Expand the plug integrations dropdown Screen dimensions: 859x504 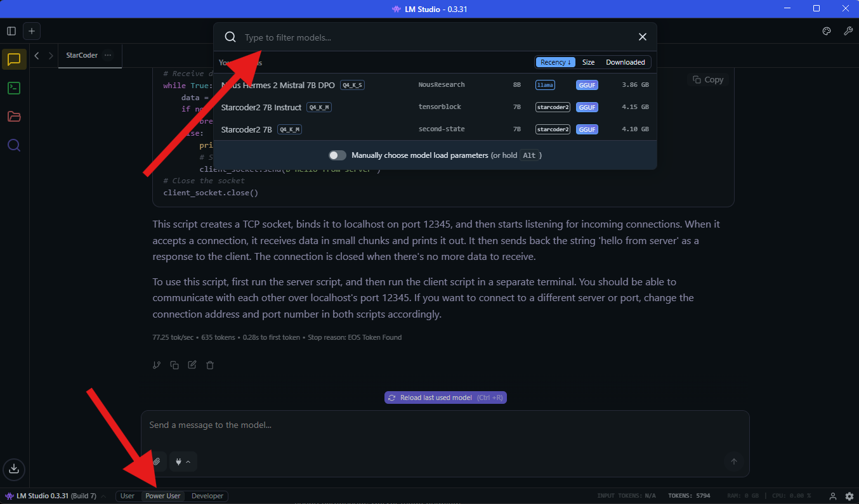[183, 462]
